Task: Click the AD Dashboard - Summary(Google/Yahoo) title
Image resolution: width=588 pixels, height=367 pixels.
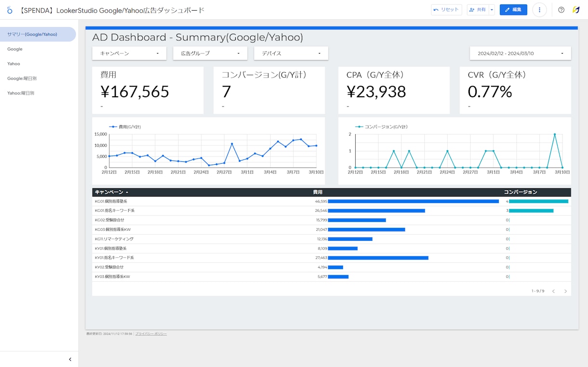Action: (x=198, y=38)
